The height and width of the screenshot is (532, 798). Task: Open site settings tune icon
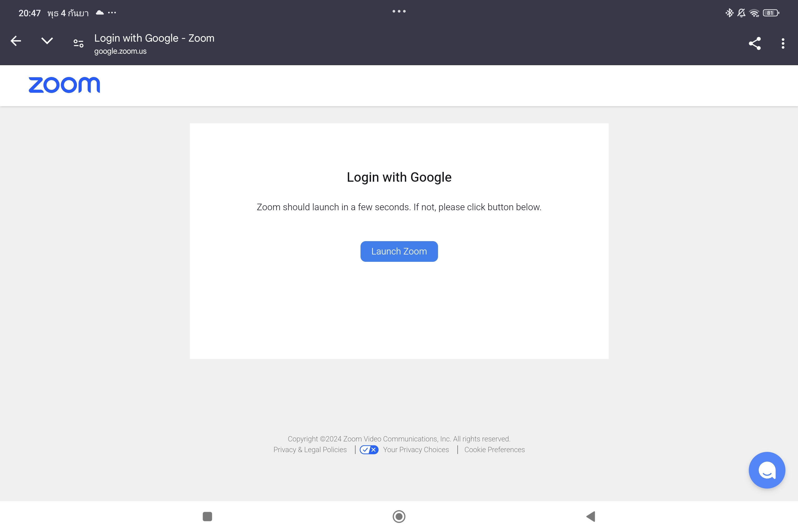(78, 43)
